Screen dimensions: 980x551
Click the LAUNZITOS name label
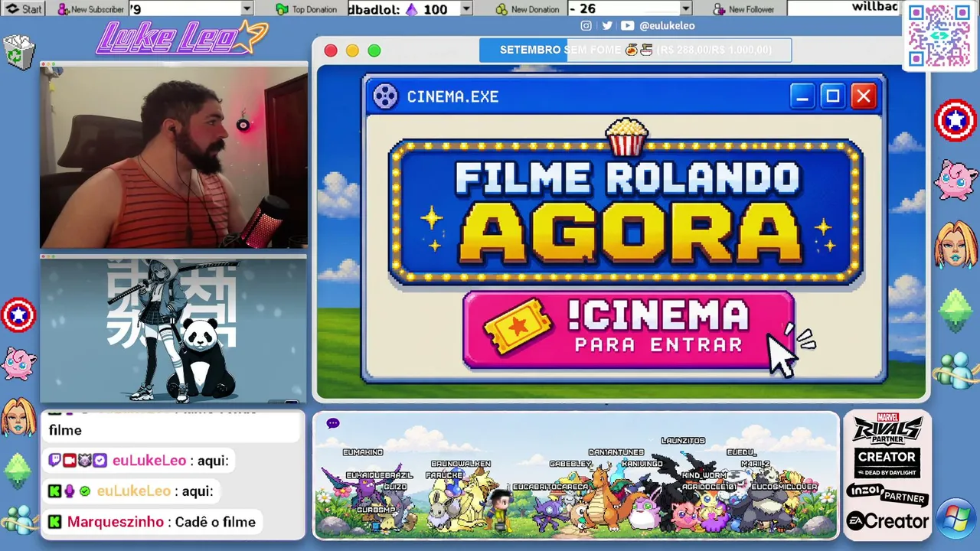click(x=683, y=441)
